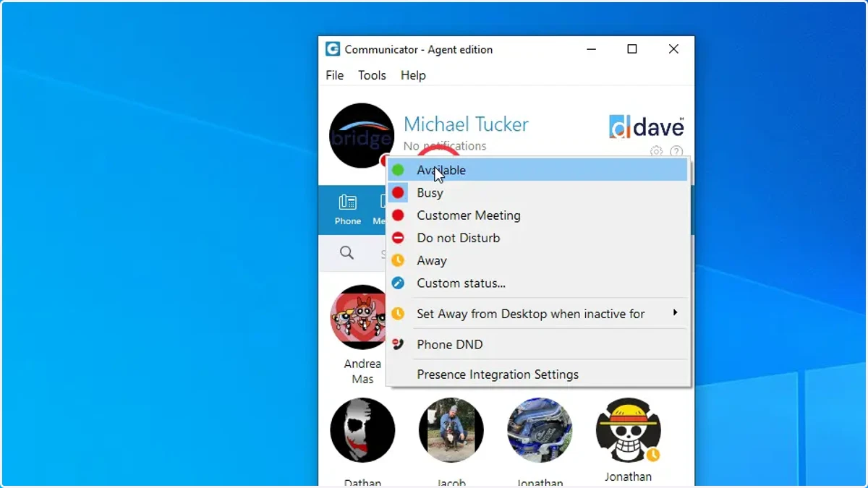Open the Tools menu
The image size is (868, 488).
click(372, 75)
